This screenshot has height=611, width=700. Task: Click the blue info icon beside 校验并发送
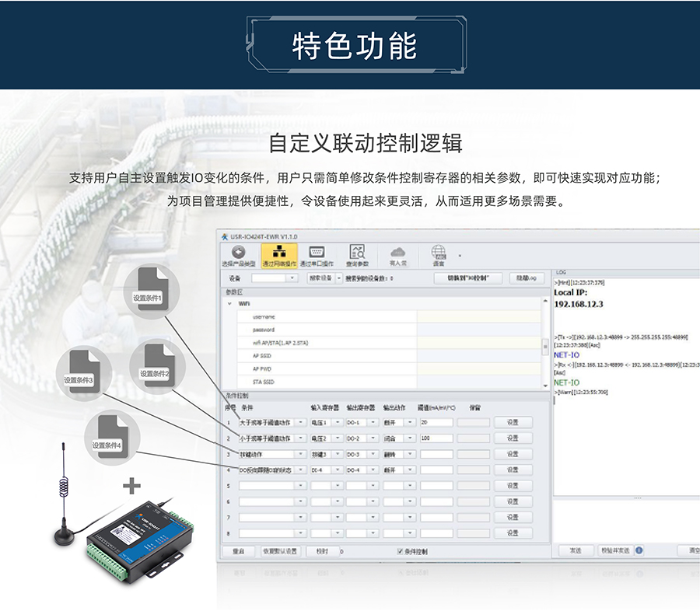coord(639,550)
